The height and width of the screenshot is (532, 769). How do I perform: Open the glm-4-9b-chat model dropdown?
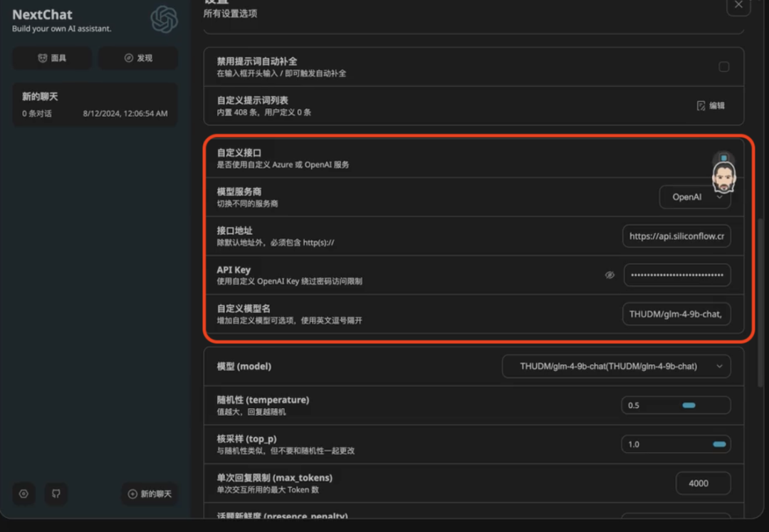point(617,366)
